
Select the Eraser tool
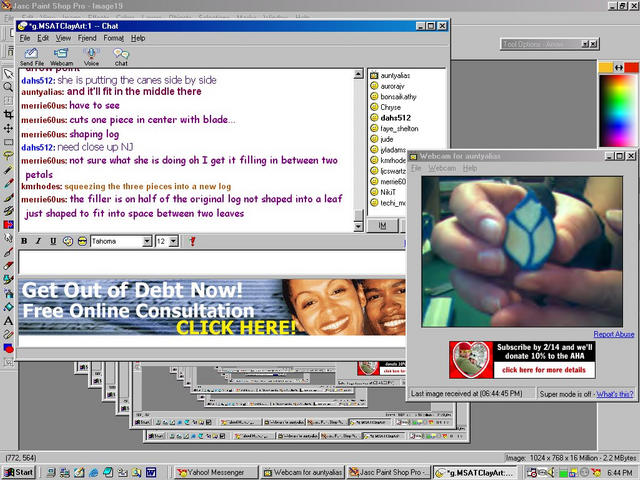tap(8, 266)
